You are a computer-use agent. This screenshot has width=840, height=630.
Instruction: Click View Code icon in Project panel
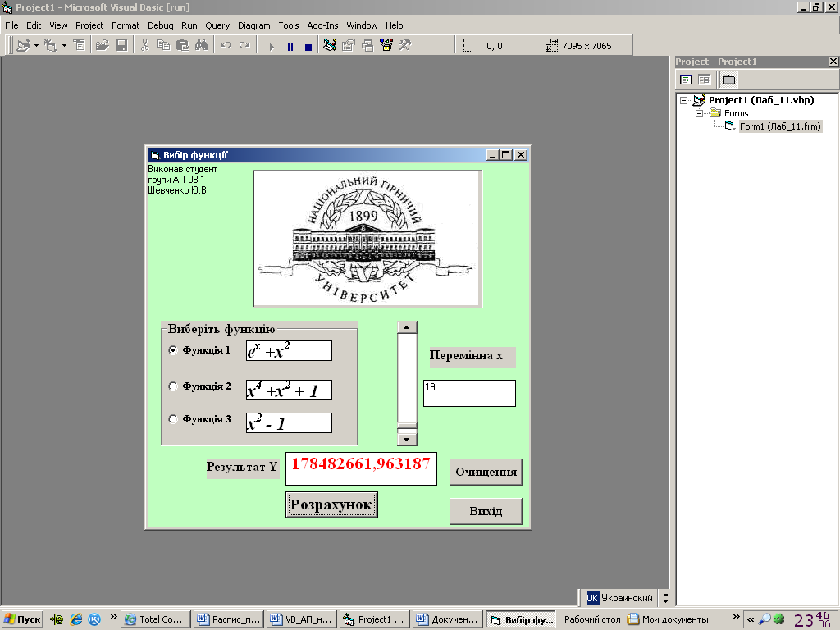point(686,80)
